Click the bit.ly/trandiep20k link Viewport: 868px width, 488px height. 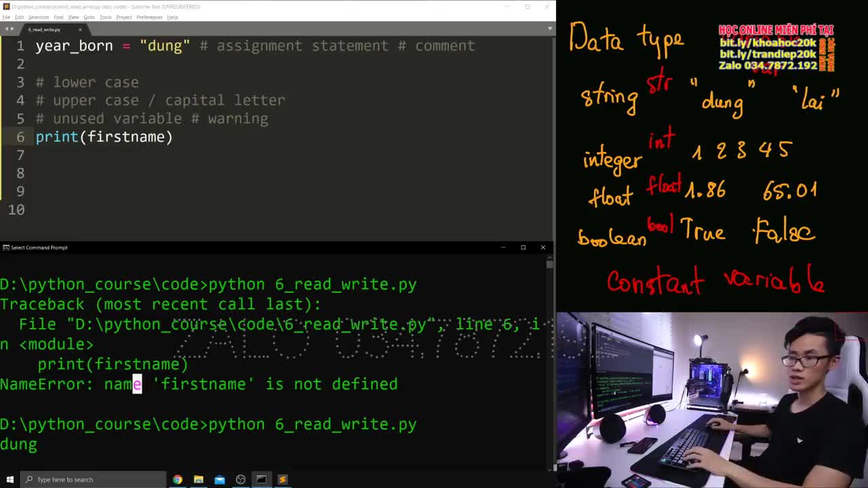point(768,54)
